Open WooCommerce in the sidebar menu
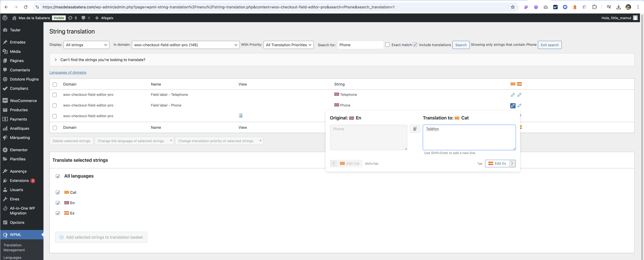 23,101
